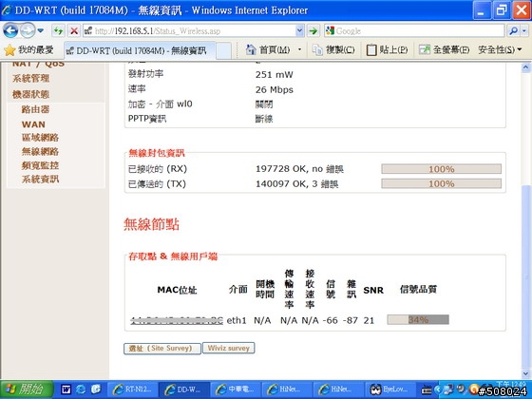Click the RX 100% progress bar
Screen dimensions: 532x399
[441, 169]
